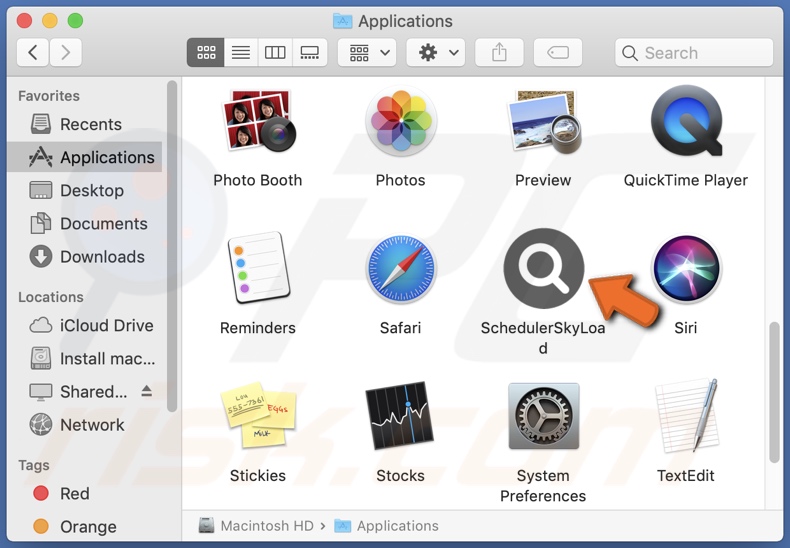The height and width of the screenshot is (548, 790).
Task: Click the main file list scrollbar
Action: tap(774, 392)
